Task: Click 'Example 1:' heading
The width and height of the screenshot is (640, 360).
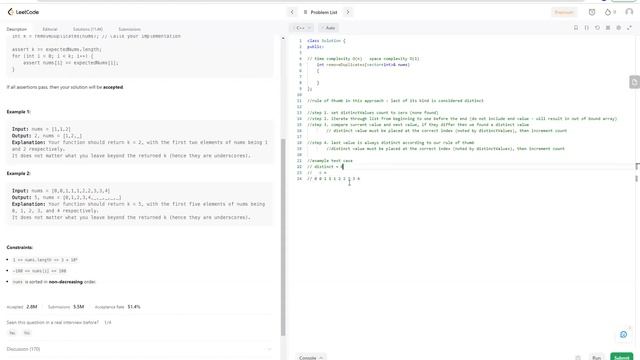Action: coord(18,112)
